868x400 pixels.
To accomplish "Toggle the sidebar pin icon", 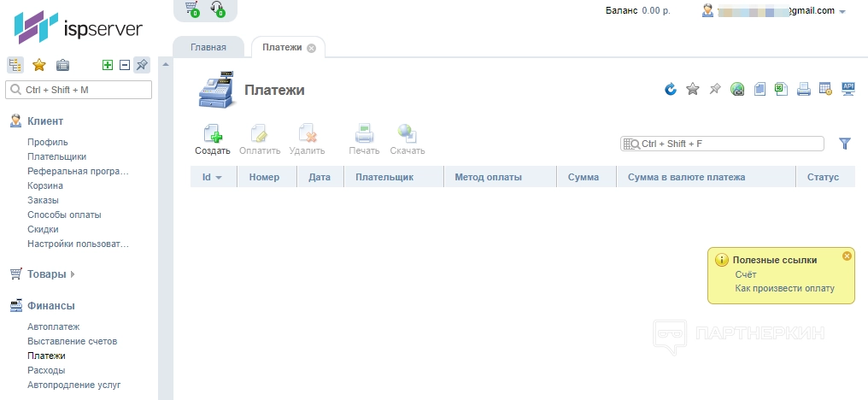I will tap(142, 65).
